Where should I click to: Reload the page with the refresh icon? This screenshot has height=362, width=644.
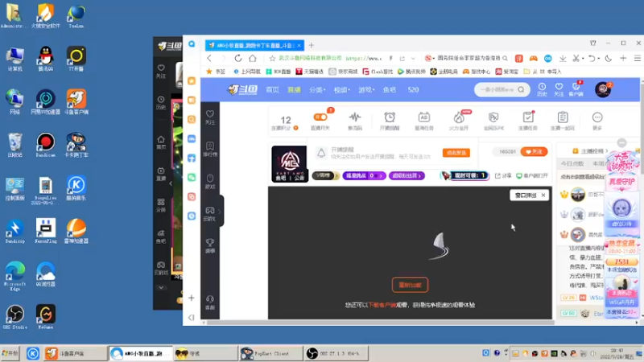pyautogui.click(x=238, y=58)
